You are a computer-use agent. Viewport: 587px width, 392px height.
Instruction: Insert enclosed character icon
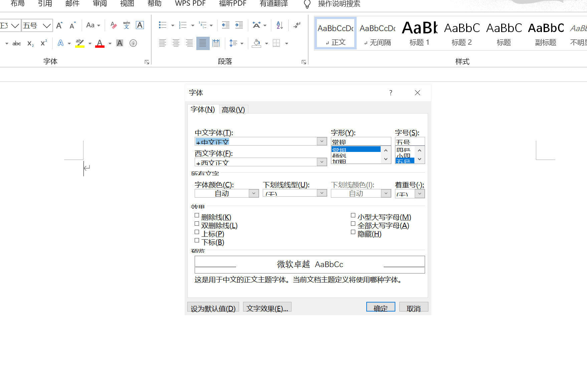(133, 43)
